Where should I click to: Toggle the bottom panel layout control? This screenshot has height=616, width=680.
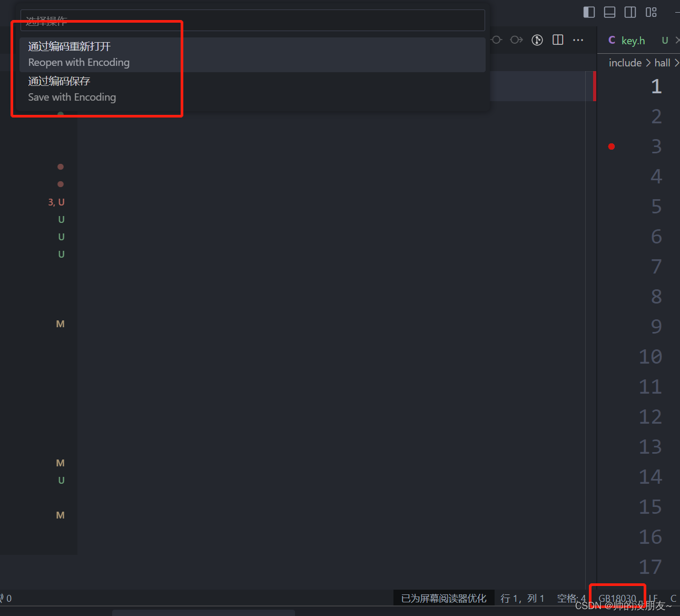click(609, 12)
